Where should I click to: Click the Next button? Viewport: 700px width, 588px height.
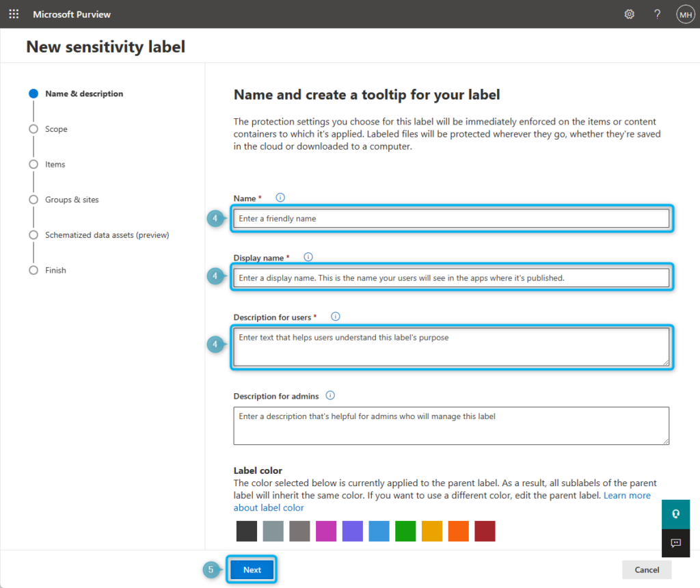pos(252,570)
